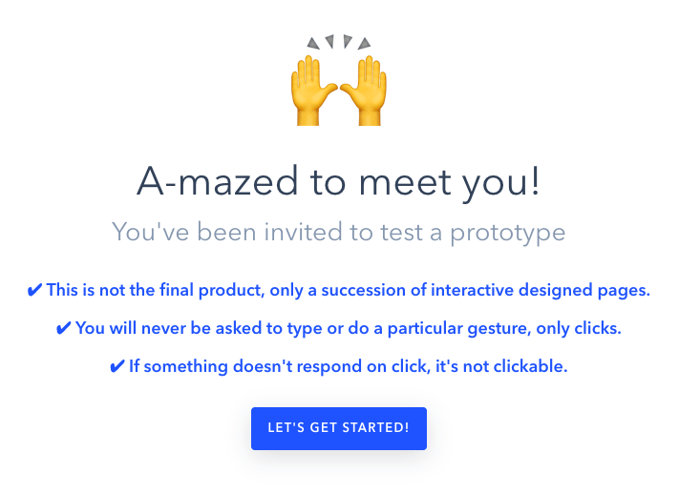Click the checkmark before "This is not the final product"

point(34,291)
